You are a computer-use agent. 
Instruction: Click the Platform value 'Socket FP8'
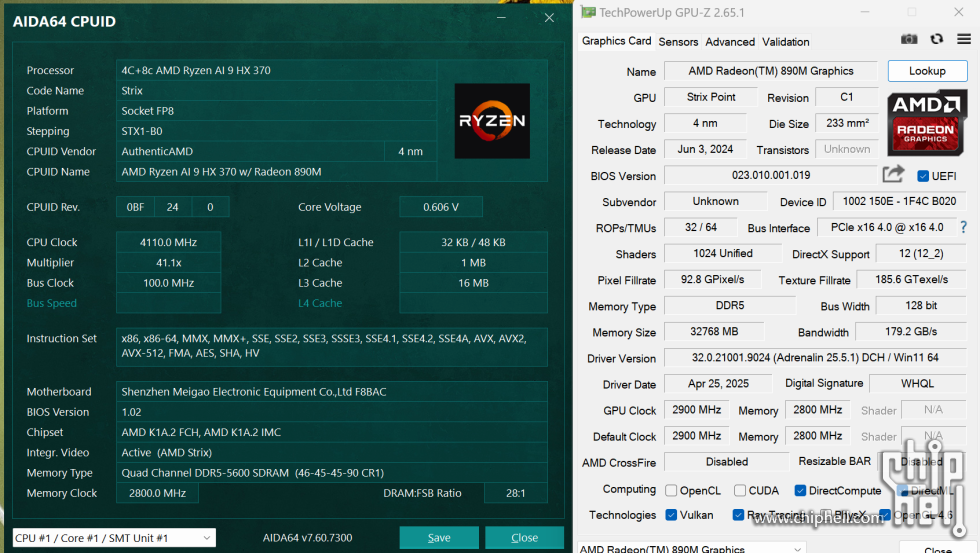(x=148, y=111)
